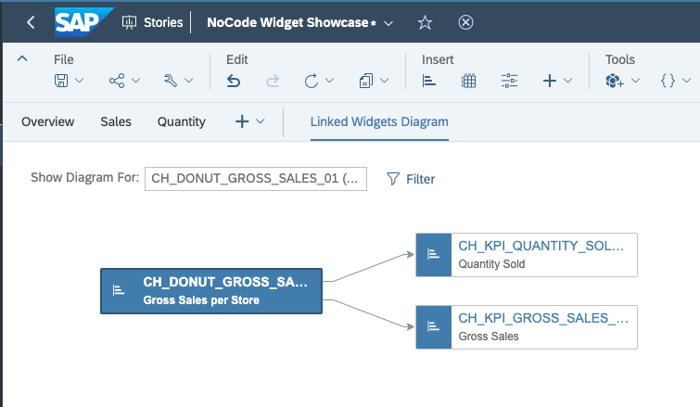Switch to the Sales page tab
Viewport: 700px width, 407px height.
click(x=116, y=122)
